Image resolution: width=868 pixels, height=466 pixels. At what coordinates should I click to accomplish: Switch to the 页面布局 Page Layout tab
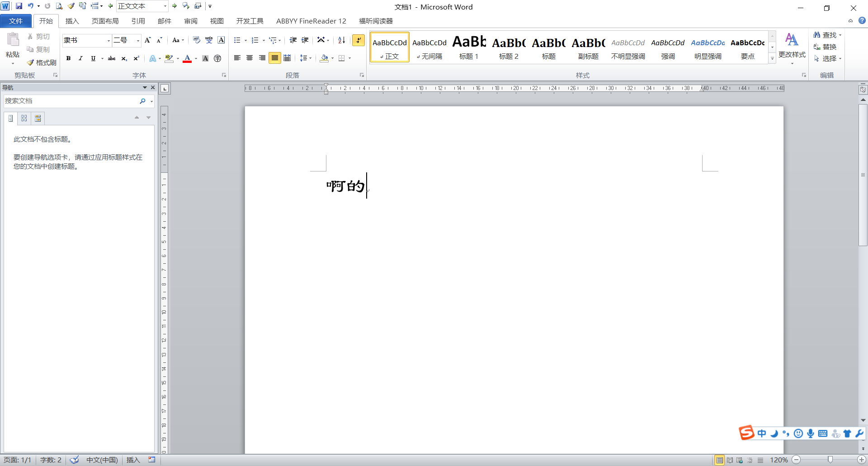(105, 21)
